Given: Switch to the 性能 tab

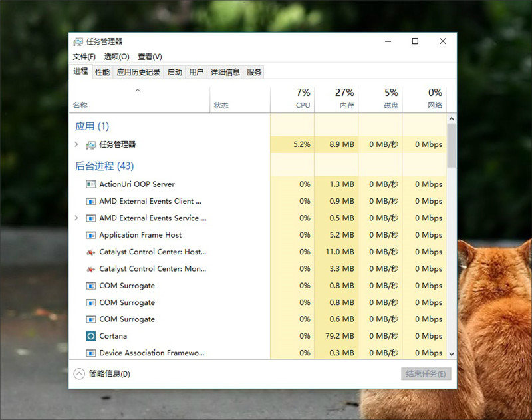Looking at the screenshot, I should click(102, 72).
